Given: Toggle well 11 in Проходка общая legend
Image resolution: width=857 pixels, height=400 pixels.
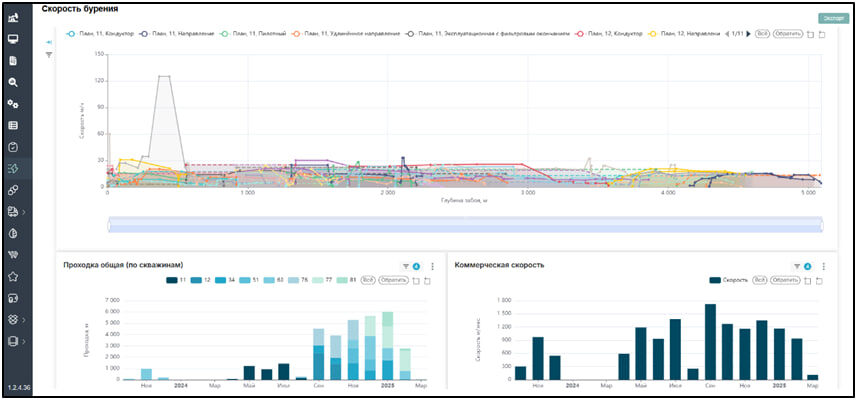Looking at the screenshot, I should (x=176, y=280).
